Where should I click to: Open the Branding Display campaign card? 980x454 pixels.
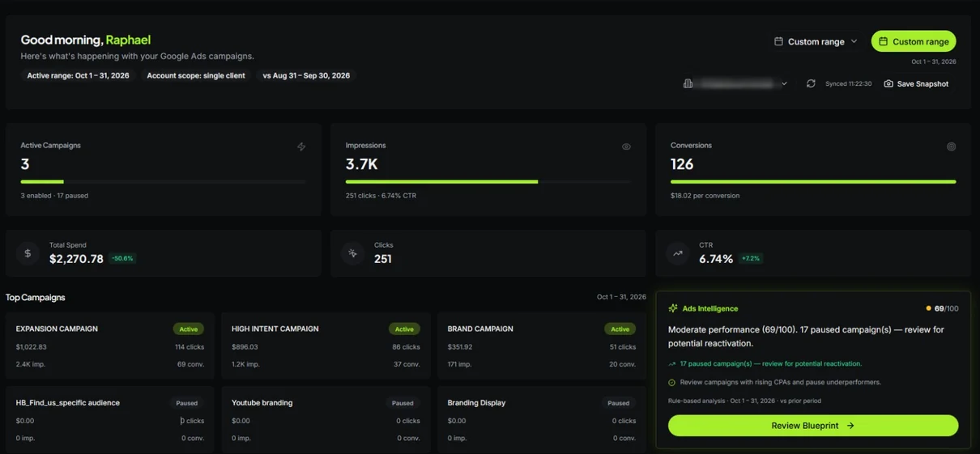(x=542, y=419)
